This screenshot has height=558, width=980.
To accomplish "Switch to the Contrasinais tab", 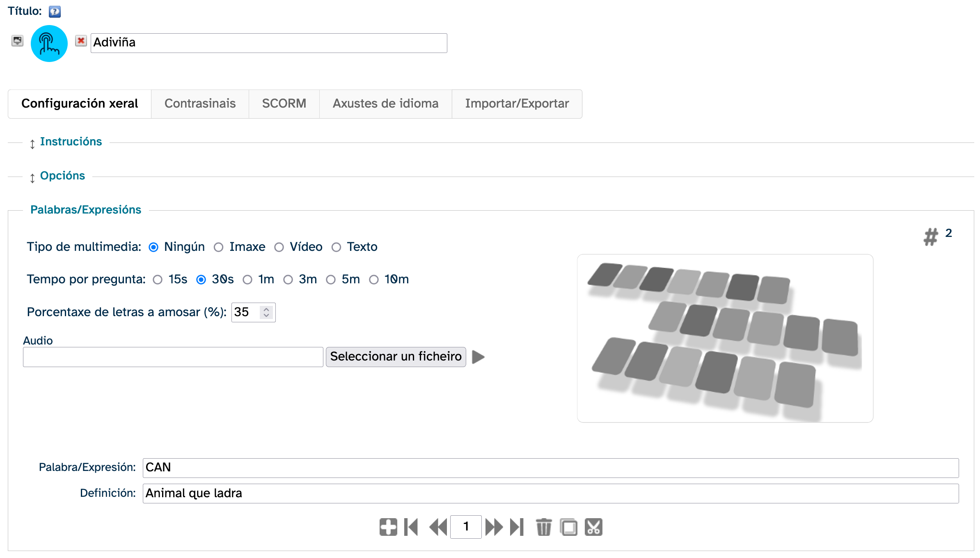I will (x=200, y=103).
